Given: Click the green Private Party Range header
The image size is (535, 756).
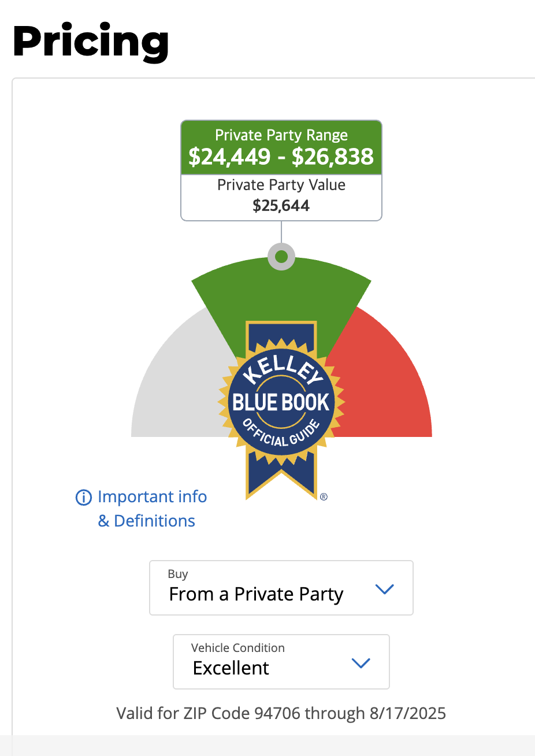Looking at the screenshot, I should click(281, 147).
